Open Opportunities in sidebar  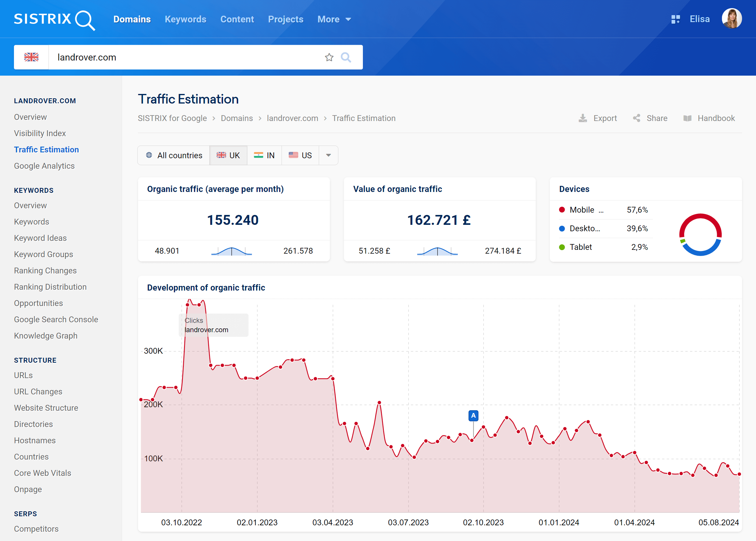tap(38, 303)
